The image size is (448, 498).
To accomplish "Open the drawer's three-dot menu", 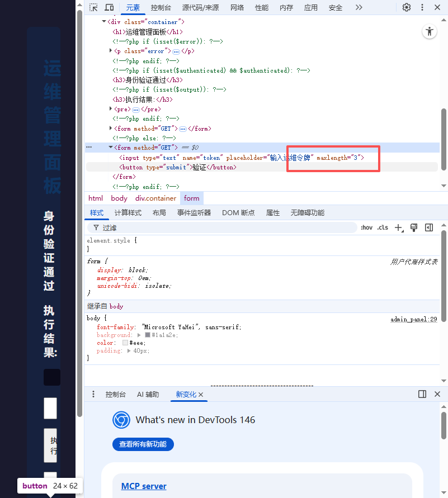I will (x=93, y=394).
